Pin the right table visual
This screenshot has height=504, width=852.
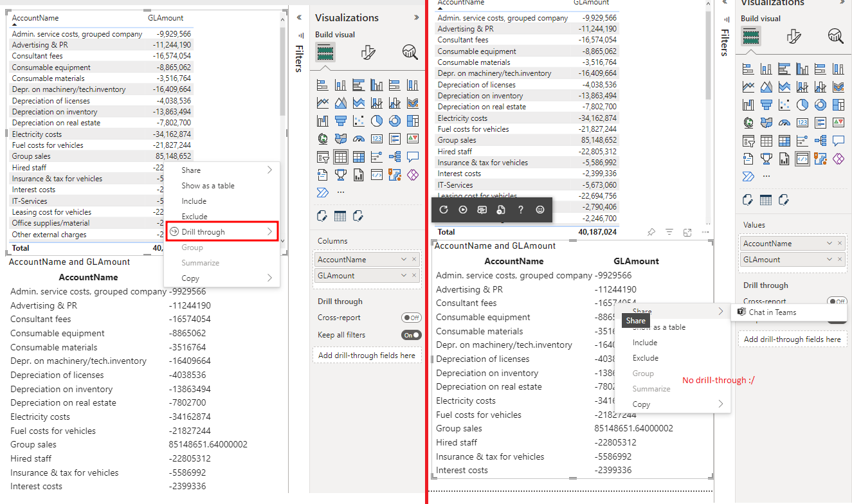[651, 232]
